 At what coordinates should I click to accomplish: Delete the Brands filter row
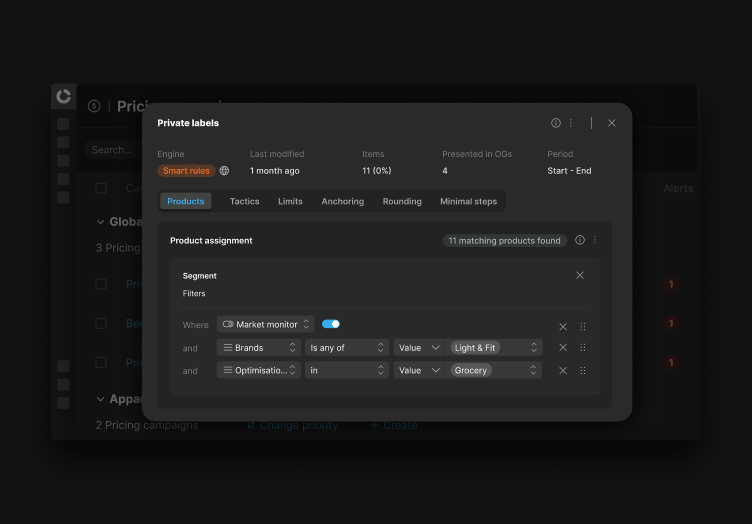pyautogui.click(x=563, y=348)
